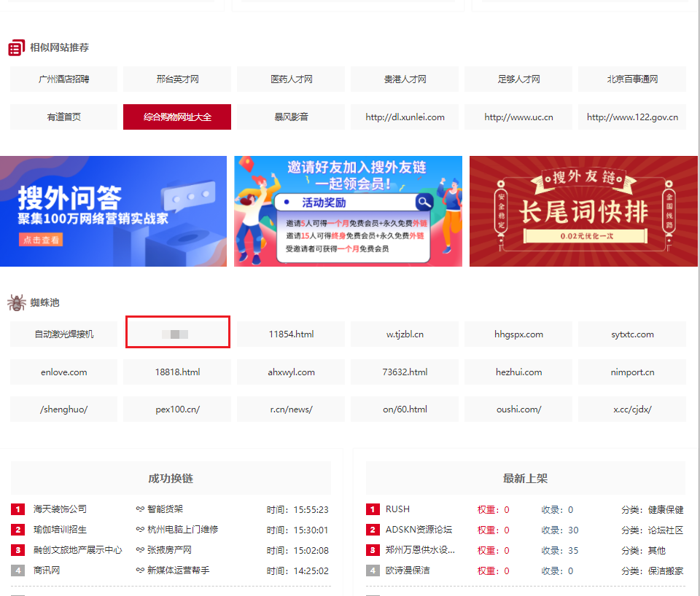Open the hhgspx.com spider pool entry
The width and height of the screenshot is (700, 596).
pyautogui.click(x=518, y=334)
